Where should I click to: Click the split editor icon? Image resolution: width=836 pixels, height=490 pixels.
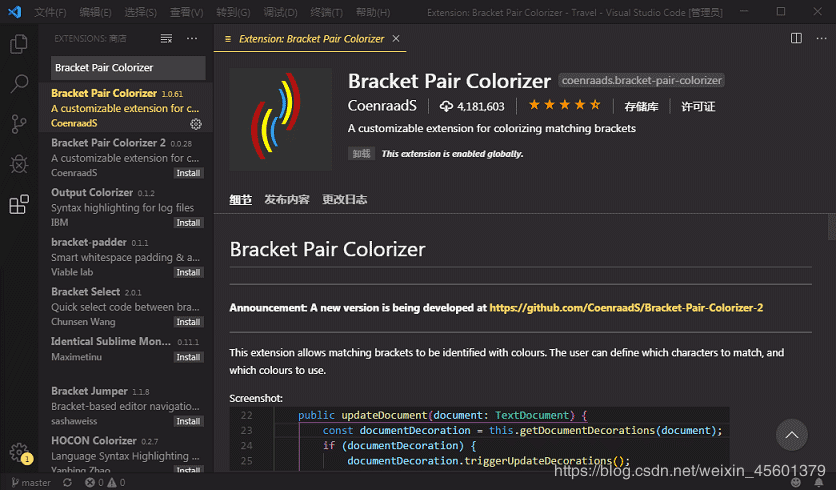coord(796,38)
